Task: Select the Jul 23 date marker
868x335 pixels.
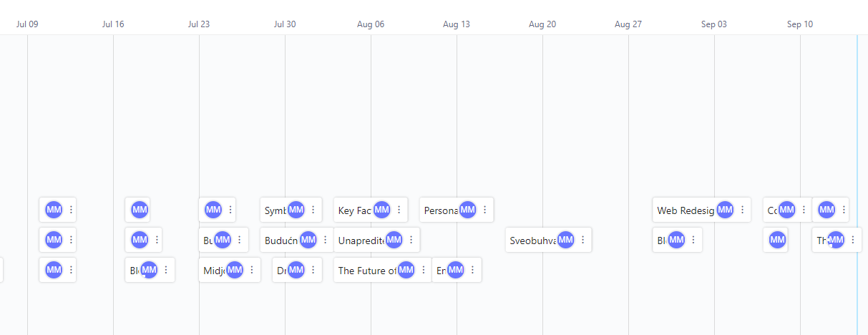Action: pos(199,24)
